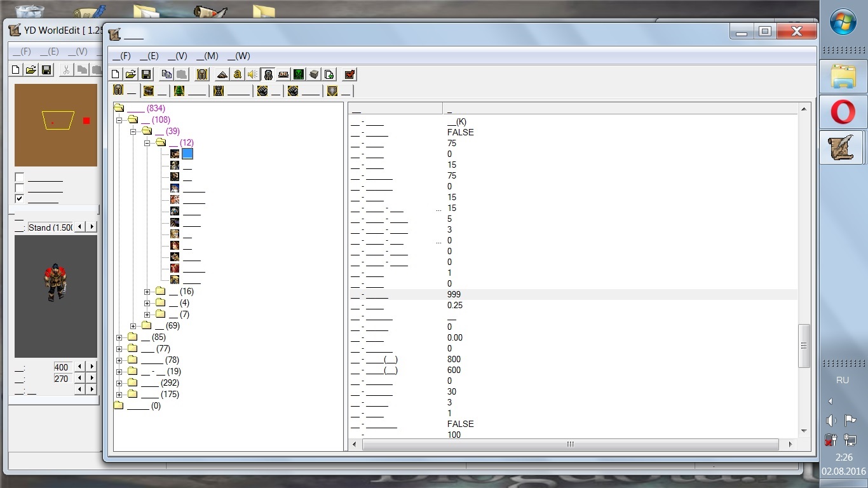The width and height of the screenshot is (868, 488).
Task: Select the highlighted blue unit entry in tree
Action: 187,154
